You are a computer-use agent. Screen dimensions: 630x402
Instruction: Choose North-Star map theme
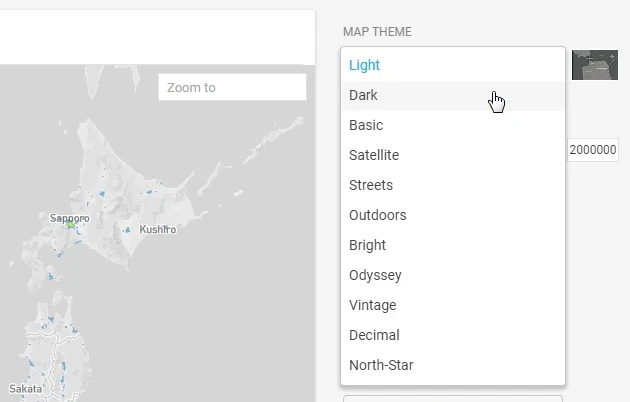click(x=453, y=365)
